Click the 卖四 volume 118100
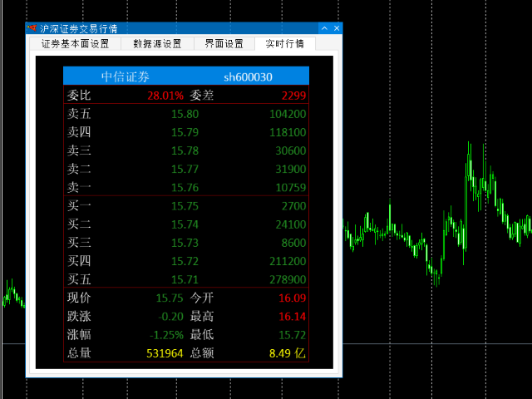 click(288, 132)
